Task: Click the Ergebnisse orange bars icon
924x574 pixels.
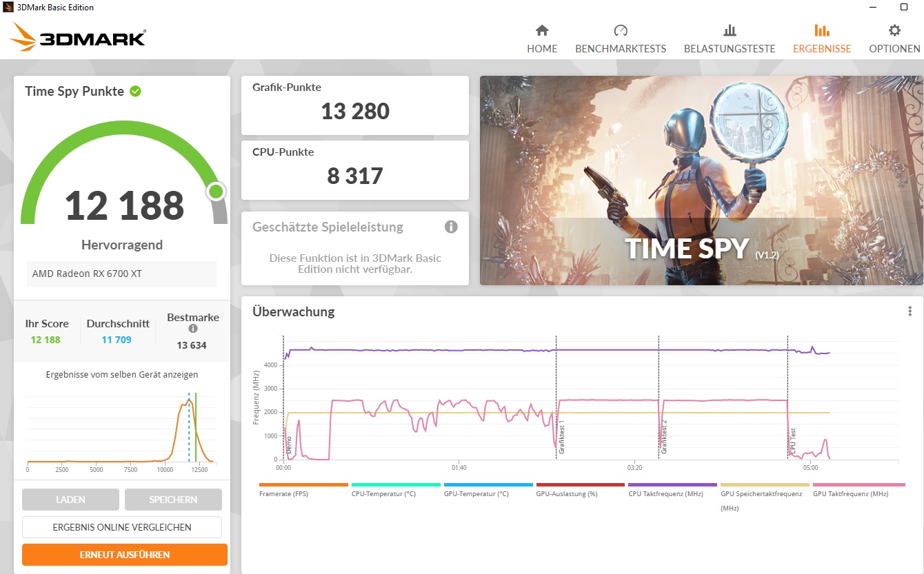Action: (x=822, y=30)
